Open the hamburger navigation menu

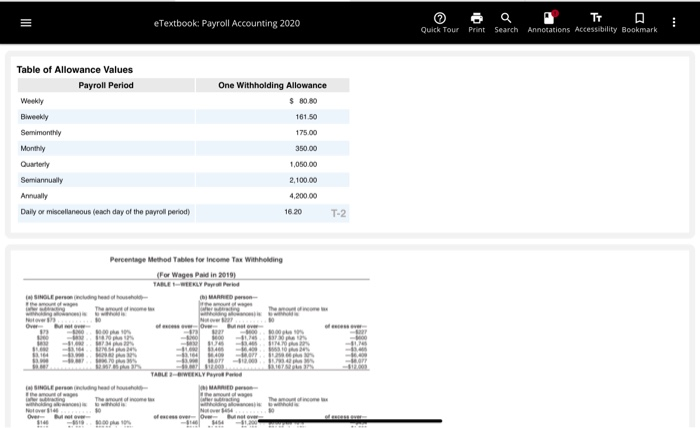pyautogui.click(x=26, y=23)
